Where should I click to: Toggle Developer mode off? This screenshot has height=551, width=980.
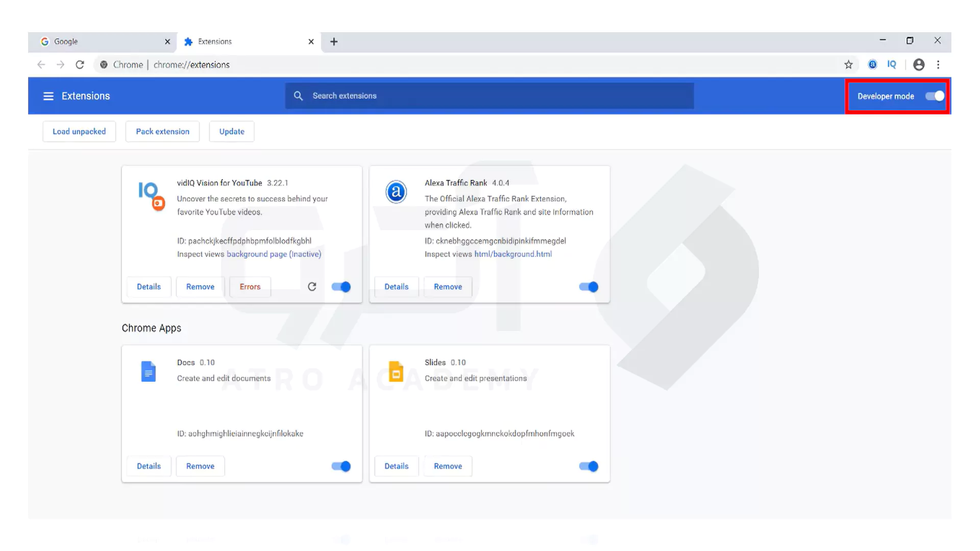coord(935,96)
